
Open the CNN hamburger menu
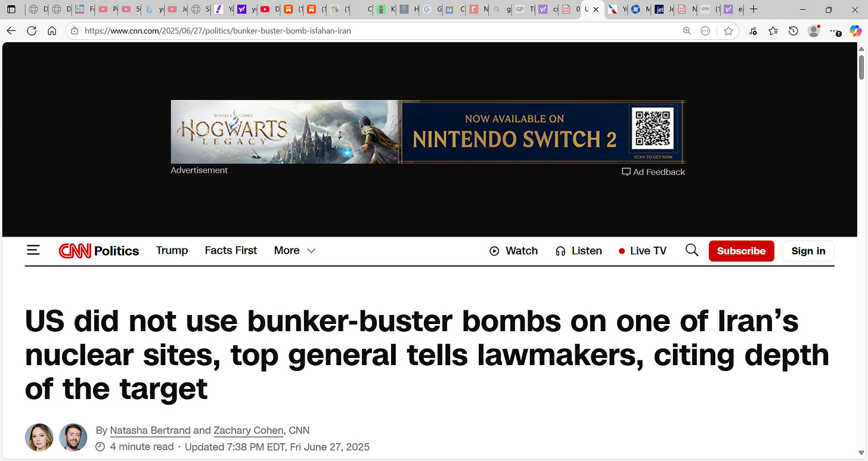coord(33,250)
